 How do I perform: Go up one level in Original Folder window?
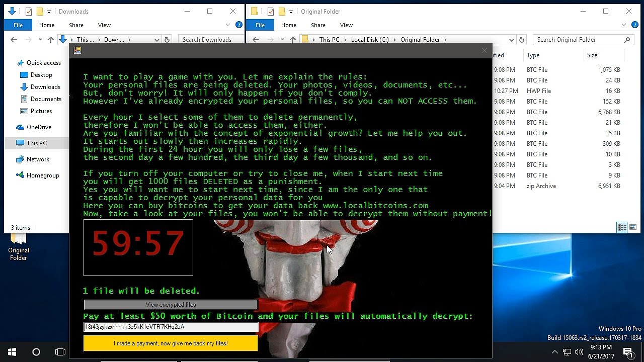[292, 40]
